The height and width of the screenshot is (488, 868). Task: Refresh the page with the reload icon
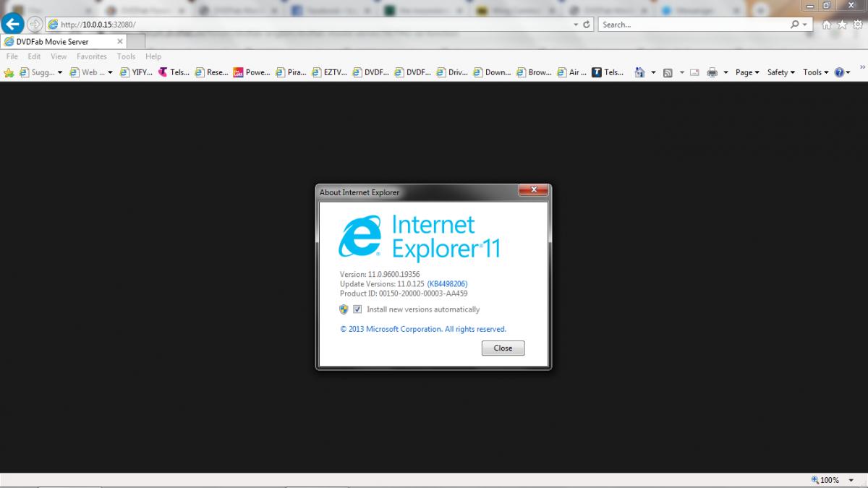(x=587, y=25)
